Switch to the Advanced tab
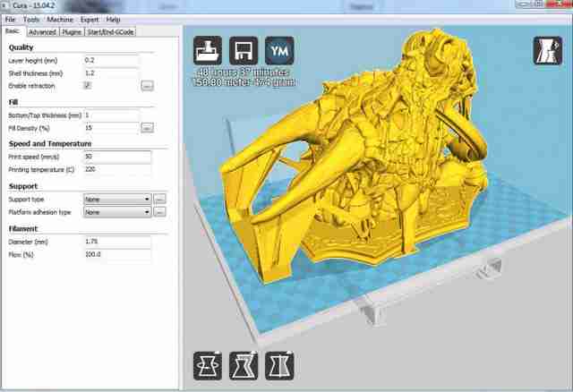Screen dimensions: 573x392 click(42, 32)
